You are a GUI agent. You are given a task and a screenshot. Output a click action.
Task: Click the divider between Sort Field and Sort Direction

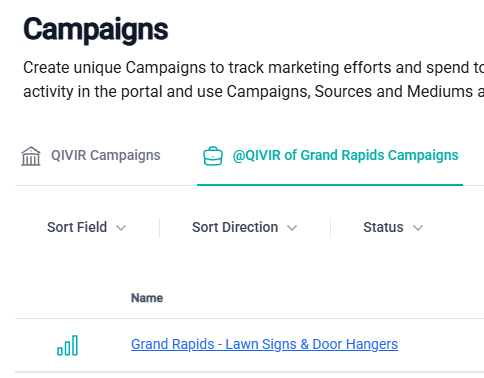[x=160, y=228]
